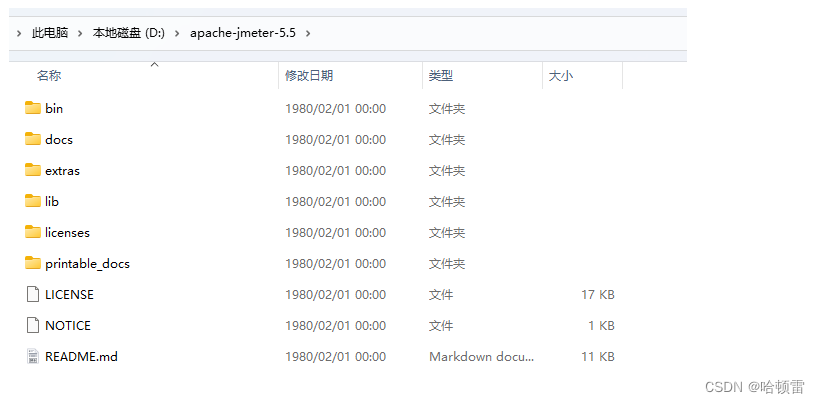
Task: Expand chevron after apache-jmeter-5.5 breadcrumb
Action: click(x=308, y=33)
